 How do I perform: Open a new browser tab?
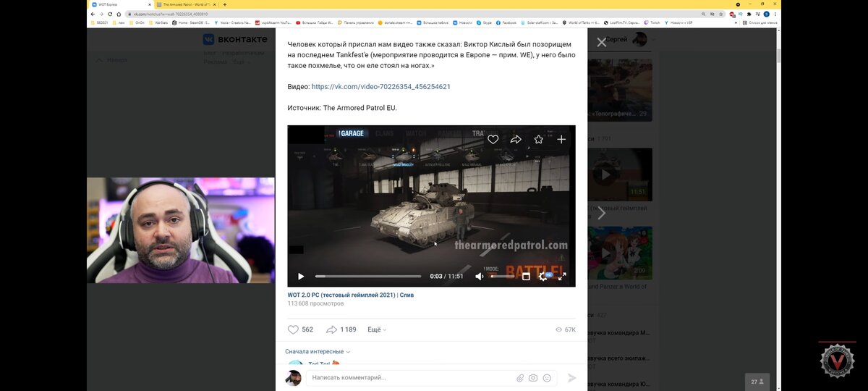tap(225, 4)
